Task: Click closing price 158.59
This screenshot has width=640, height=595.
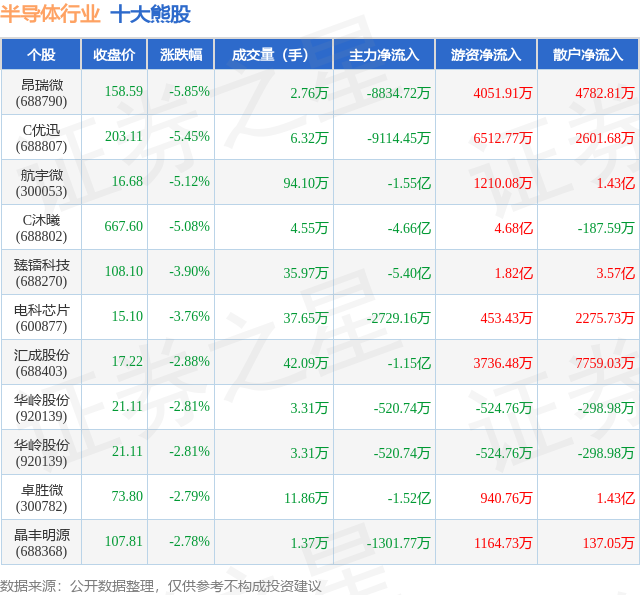Action: coord(124,91)
